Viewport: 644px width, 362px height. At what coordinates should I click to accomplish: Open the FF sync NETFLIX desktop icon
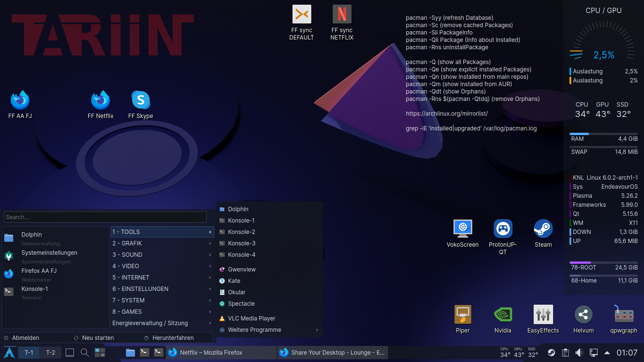342,23
